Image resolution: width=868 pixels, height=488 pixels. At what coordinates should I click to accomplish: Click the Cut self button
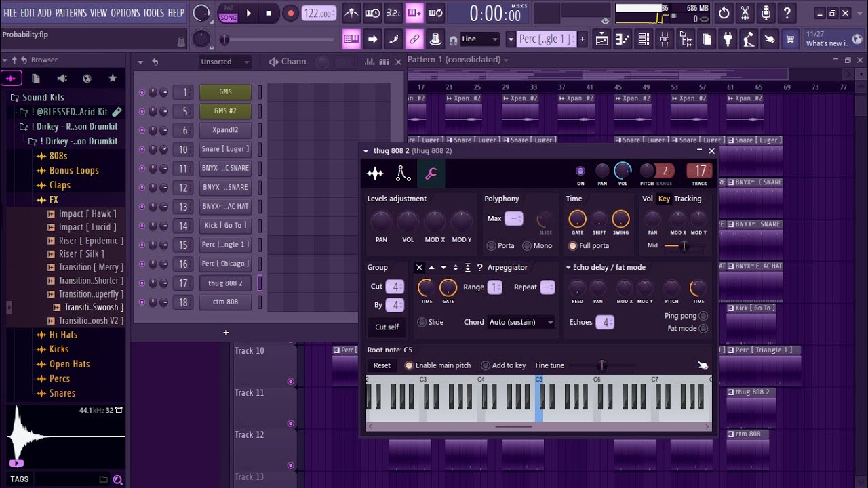click(387, 327)
